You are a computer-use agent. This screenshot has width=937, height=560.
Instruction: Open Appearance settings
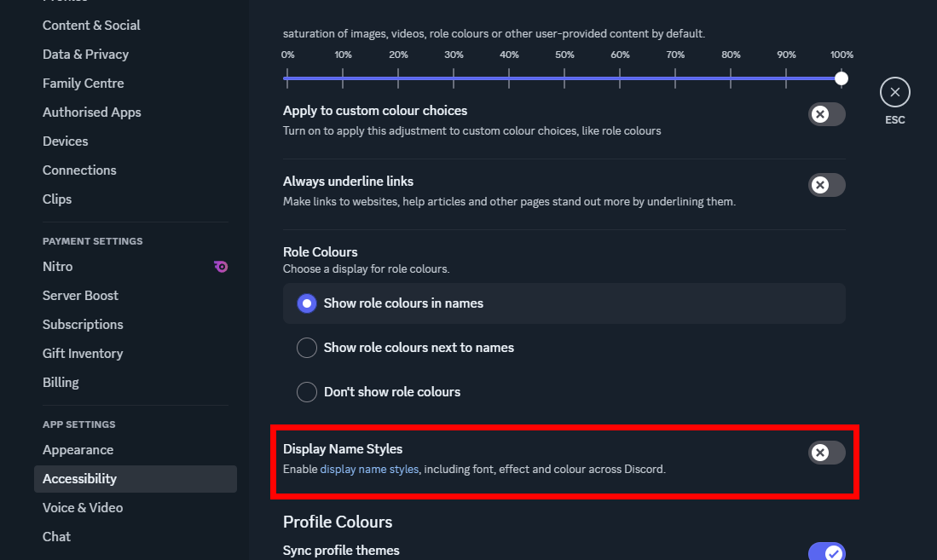click(78, 450)
